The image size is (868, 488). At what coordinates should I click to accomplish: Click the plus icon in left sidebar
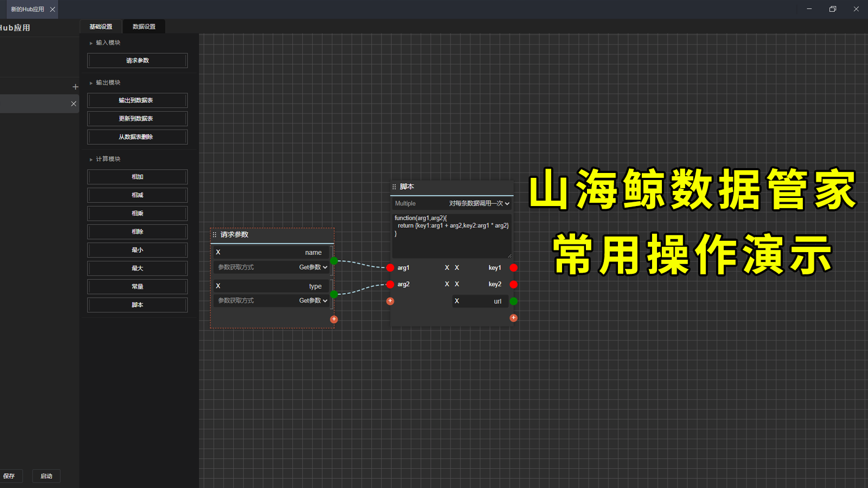pos(75,87)
